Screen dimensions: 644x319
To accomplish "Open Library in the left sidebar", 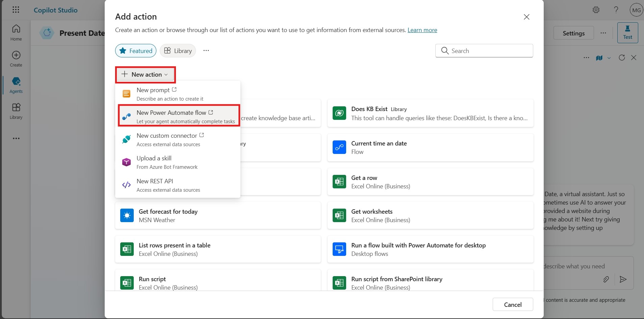I will [16, 111].
